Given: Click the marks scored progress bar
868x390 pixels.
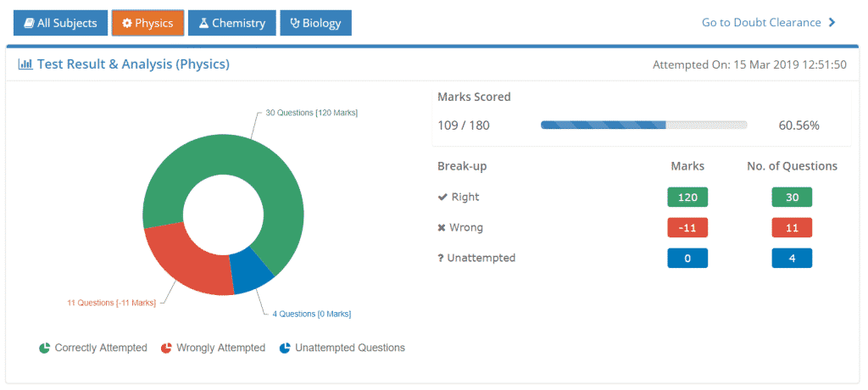Looking at the screenshot, I should pyautogui.click(x=644, y=125).
